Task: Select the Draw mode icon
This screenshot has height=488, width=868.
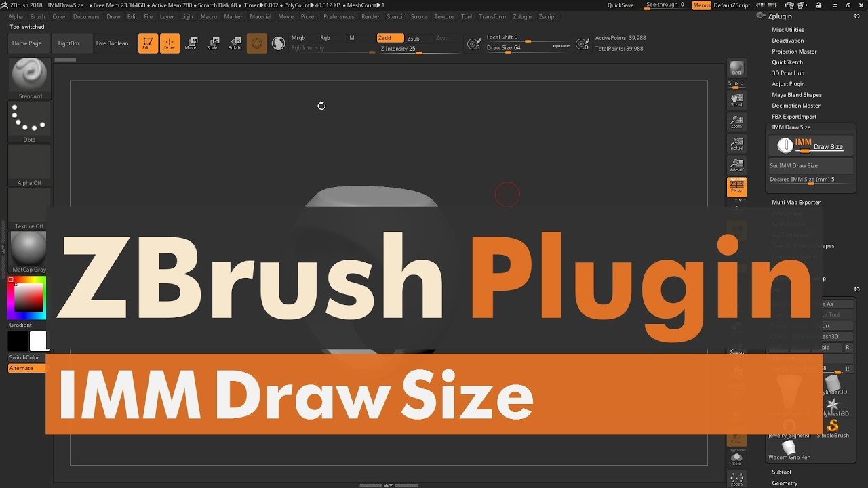Action: tap(170, 43)
